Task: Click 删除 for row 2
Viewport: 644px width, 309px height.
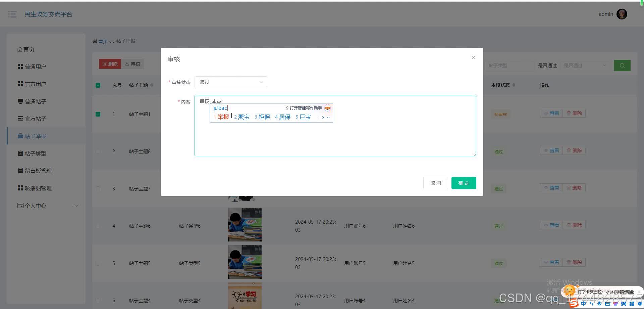Action: tap(574, 150)
